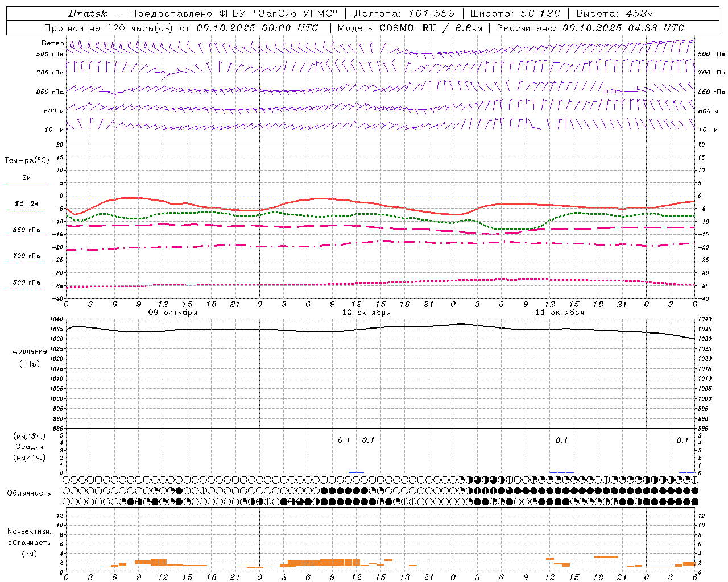Click the "Рассчитано: 09.10.2025 04:38 UTC" text
728x582 pixels.
click(590, 28)
